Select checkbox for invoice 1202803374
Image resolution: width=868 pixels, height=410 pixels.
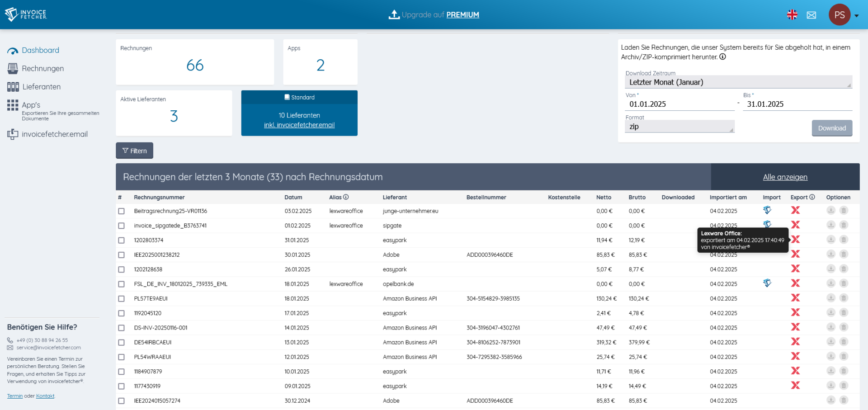click(x=121, y=240)
